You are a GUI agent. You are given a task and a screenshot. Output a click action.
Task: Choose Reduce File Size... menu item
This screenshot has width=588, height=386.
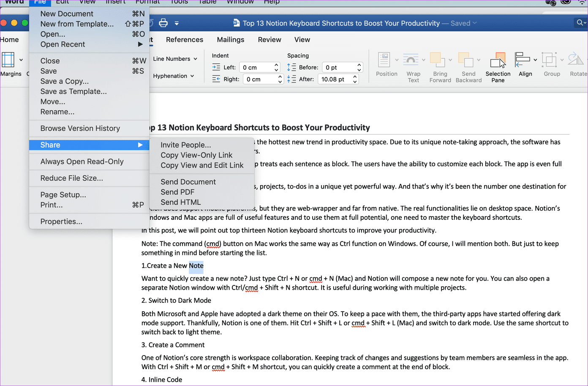tap(89, 178)
